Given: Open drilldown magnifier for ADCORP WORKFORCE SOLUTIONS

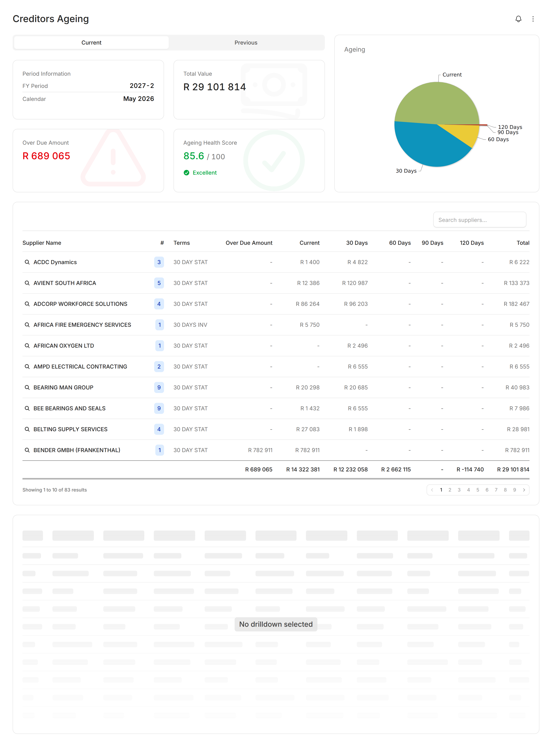Looking at the screenshot, I should pos(27,304).
